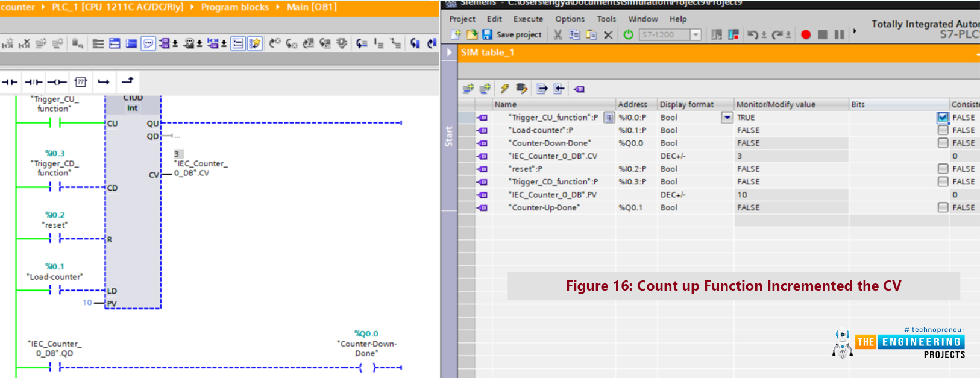
Task: Select the IEC_Counter_0_DB.PV value 10
Action: pyautogui.click(x=791, y=195)
